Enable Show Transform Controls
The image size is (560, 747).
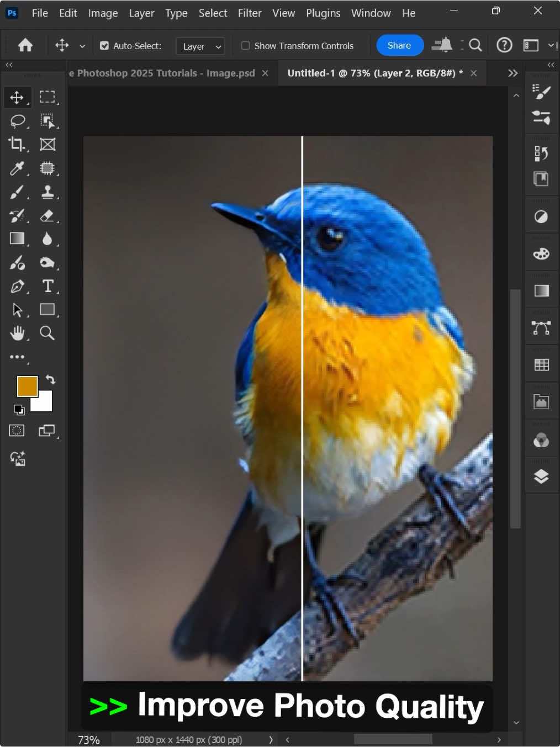point(245,46)
